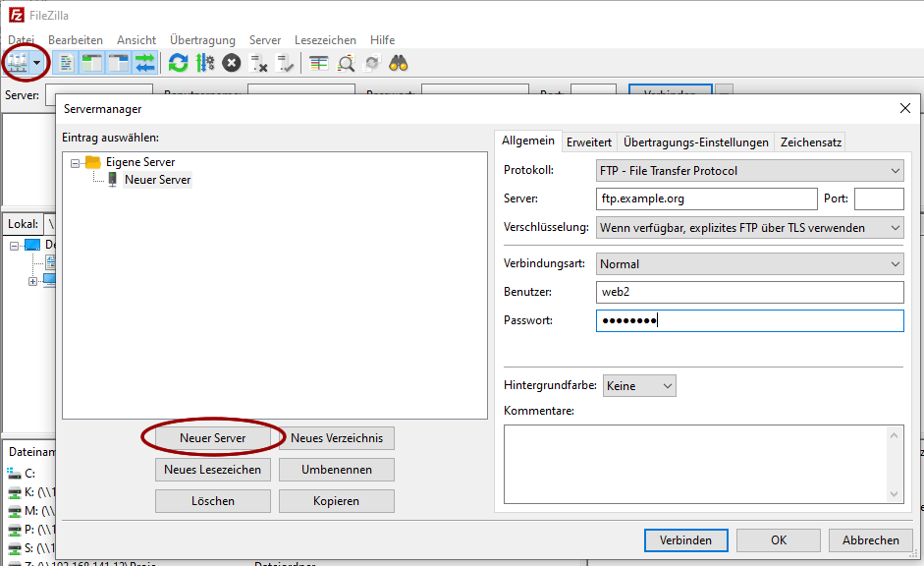The height and width of the screenshot is (566, 924).
Task: Focus the Benutzer input field
Action: pos(749,292)
